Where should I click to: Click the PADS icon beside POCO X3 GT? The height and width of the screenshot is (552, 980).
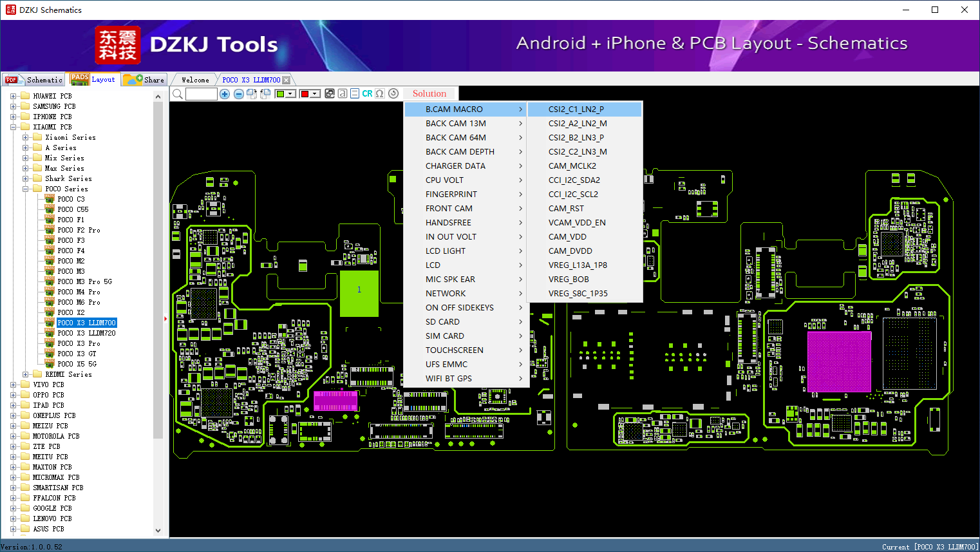(50, 354)
